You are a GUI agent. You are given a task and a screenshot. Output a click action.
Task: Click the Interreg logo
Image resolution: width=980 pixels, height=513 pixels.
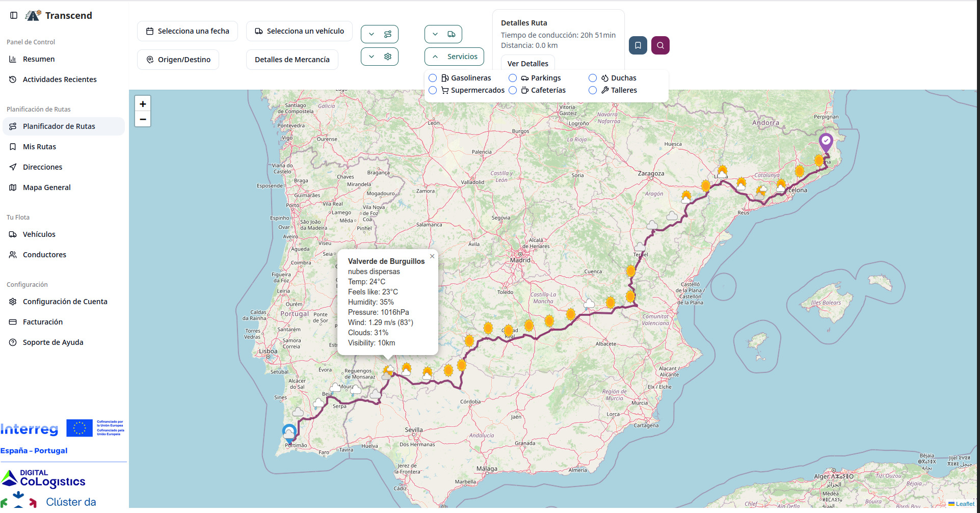coord(29,429)
